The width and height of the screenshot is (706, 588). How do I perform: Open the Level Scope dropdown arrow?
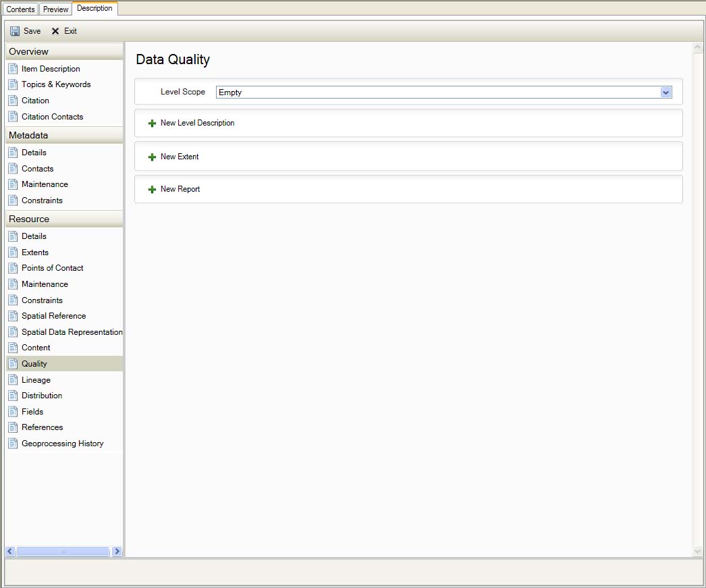click(x=666, y=92)
